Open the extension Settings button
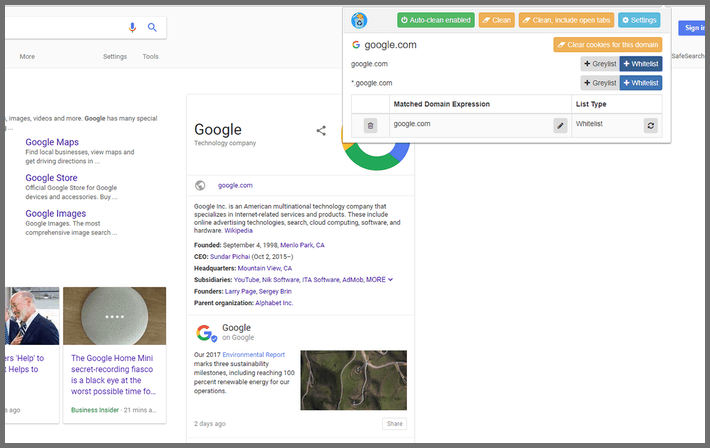The width and height of the screenshot is (710, 448). click(639, 20)
